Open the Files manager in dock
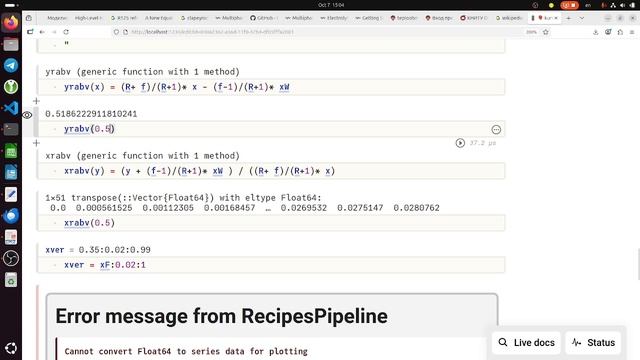This screenshot has height=360, width=640. (11, 44)
